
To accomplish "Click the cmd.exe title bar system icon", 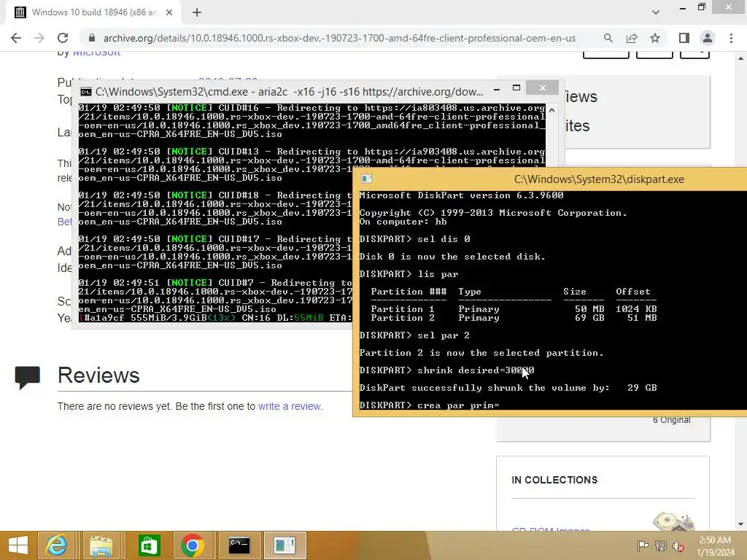I will click(x=86, y=91).
